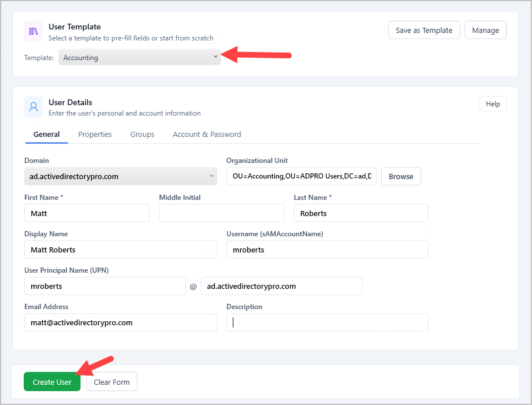Open the Account & Password tab

pyautogui.click(x=206, y=134)
